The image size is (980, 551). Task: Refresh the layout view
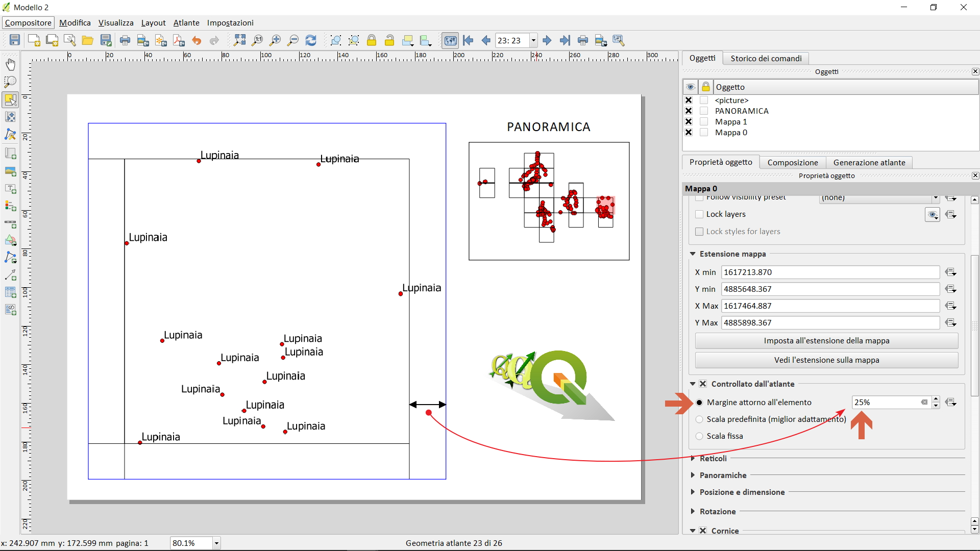(311, 40)
